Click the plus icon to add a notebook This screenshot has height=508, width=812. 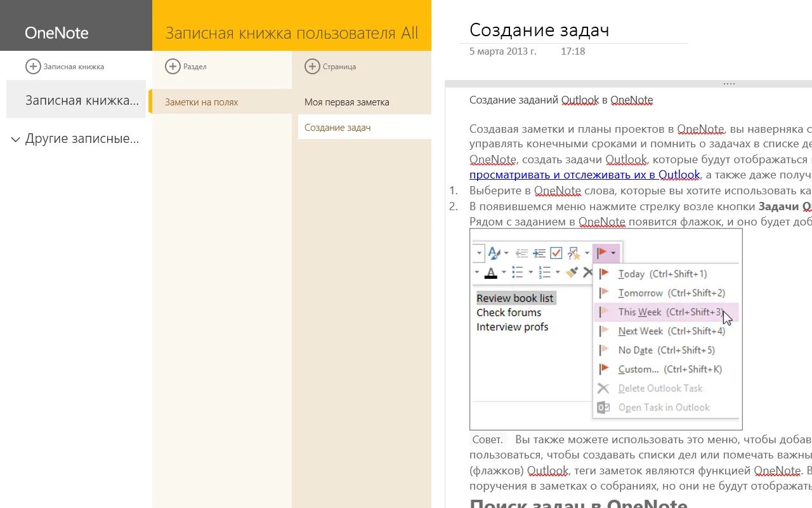(33, 66)
